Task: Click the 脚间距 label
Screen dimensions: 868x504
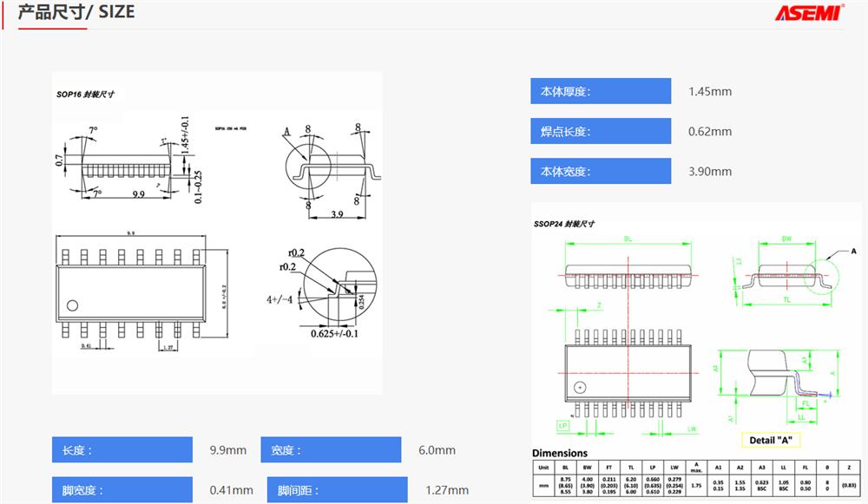Action: click(337, 489)
